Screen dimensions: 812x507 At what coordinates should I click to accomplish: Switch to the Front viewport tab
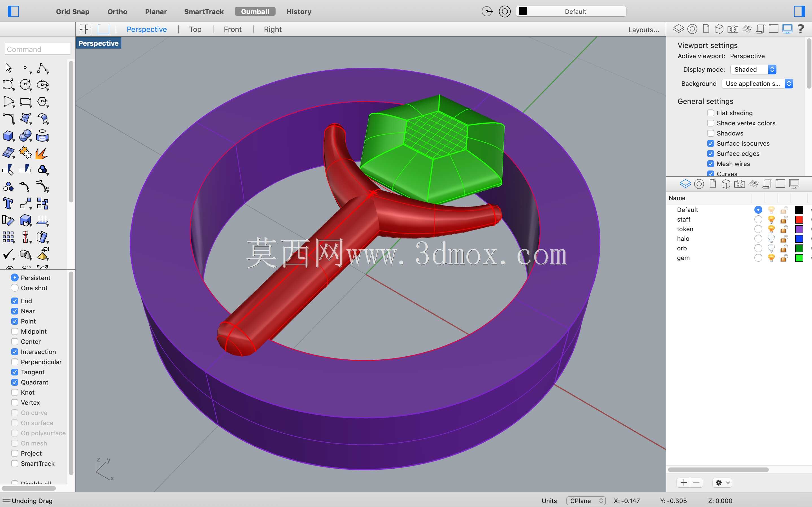coord(233,29)
